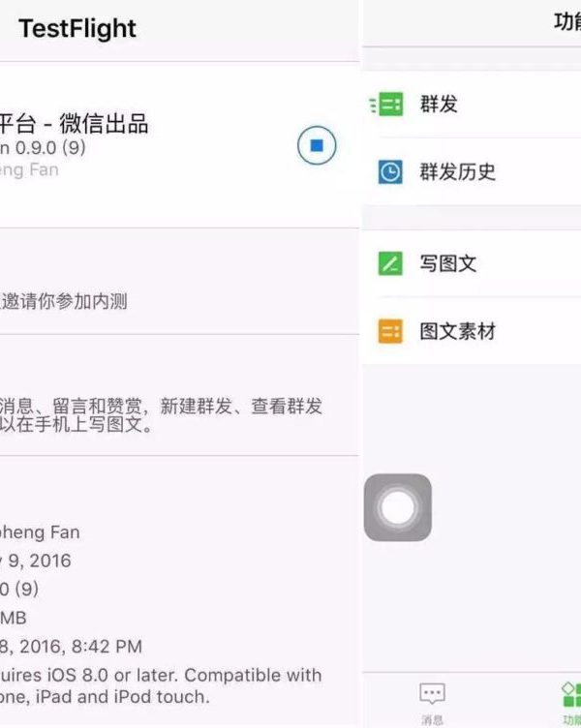Tap the green 群发 list icon
Viewport: 581px width, 728px height.
387,105
